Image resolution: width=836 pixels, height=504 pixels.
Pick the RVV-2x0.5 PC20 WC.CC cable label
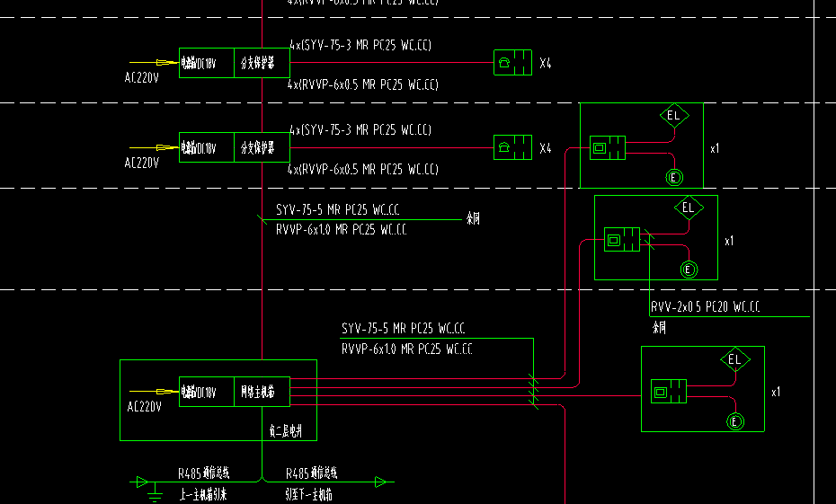(706, 307)
